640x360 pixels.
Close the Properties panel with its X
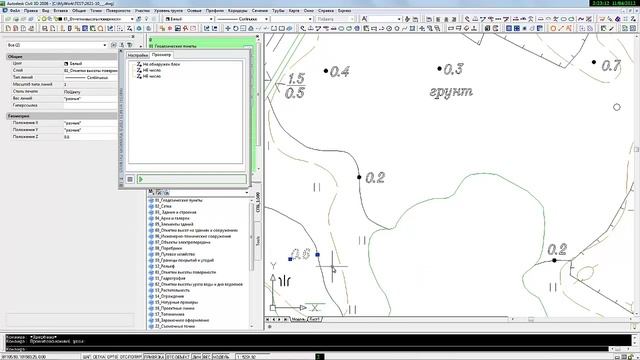click(133, 36)
